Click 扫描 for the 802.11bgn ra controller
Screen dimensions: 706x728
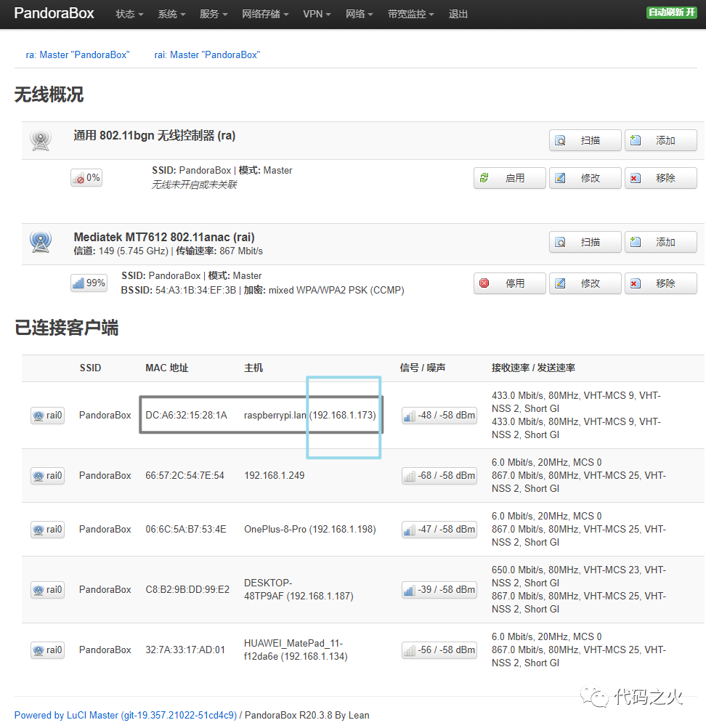click(585, 140)
